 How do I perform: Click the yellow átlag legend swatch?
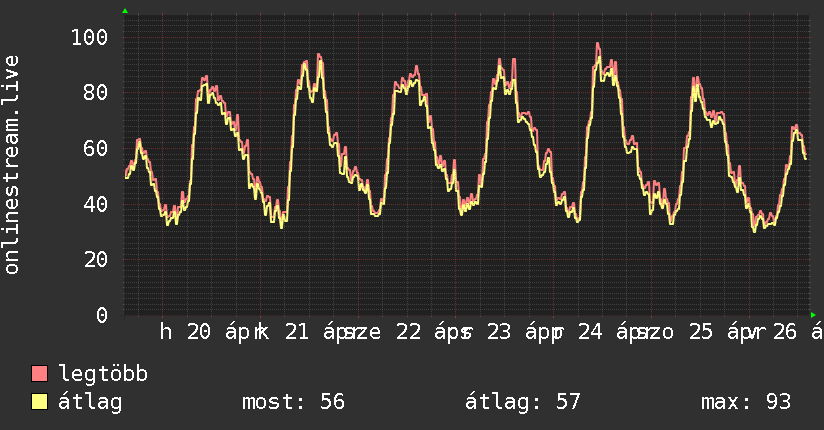39,402
